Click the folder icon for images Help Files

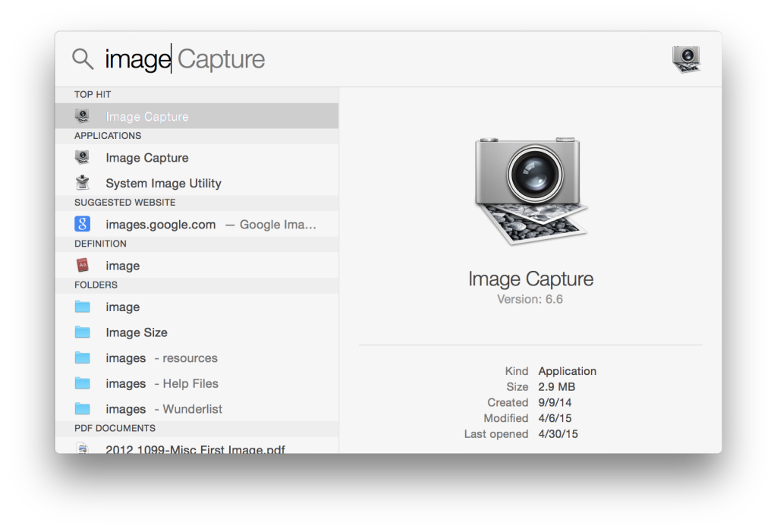(82, 383)
